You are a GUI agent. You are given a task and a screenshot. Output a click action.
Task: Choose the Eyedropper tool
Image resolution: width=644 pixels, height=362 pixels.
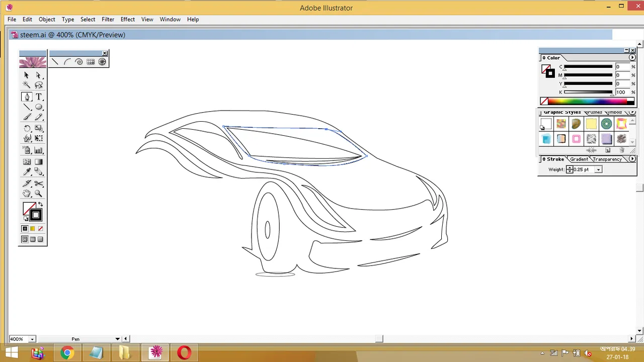27,172
